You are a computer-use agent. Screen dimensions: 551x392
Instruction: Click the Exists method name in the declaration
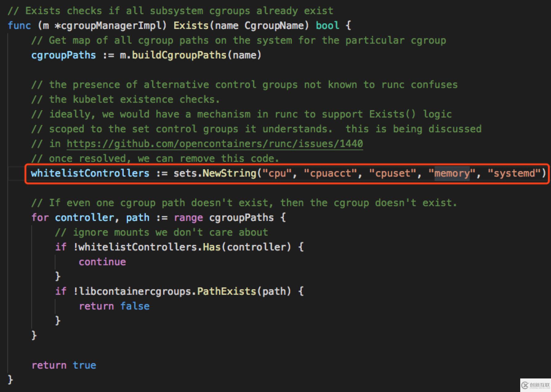(x=191, y=26)
